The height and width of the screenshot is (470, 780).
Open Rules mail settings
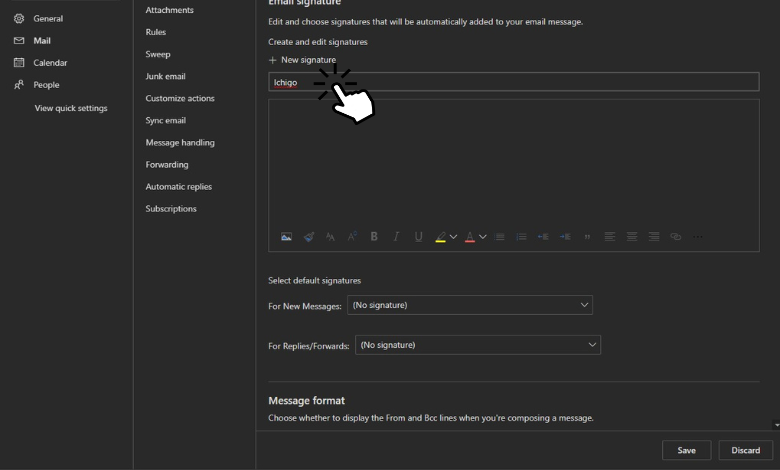tap(156, 32)
